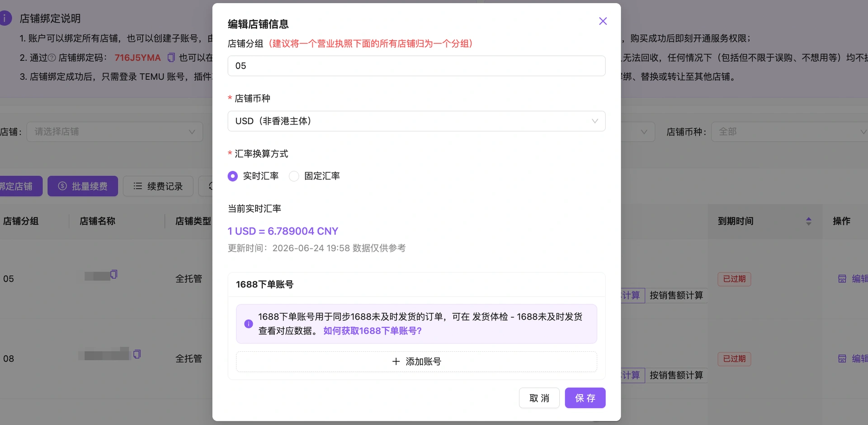Click 编辑 icon in row 05
868x425 pixels.
coord(842,279)
